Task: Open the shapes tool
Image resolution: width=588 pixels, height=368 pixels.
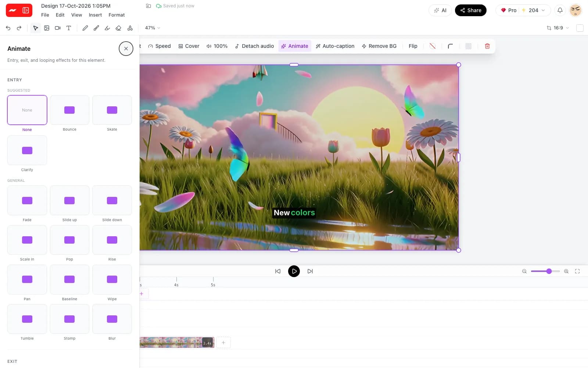Action: tap(130, 28)
